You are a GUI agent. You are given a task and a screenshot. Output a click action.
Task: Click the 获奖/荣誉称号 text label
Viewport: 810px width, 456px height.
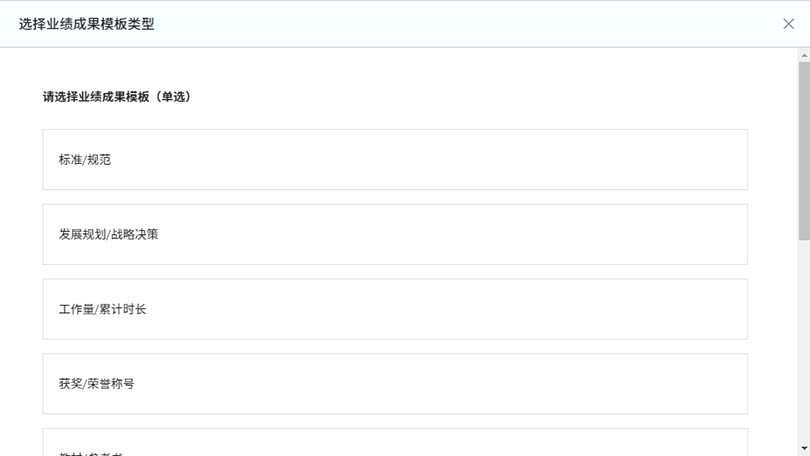97,384
